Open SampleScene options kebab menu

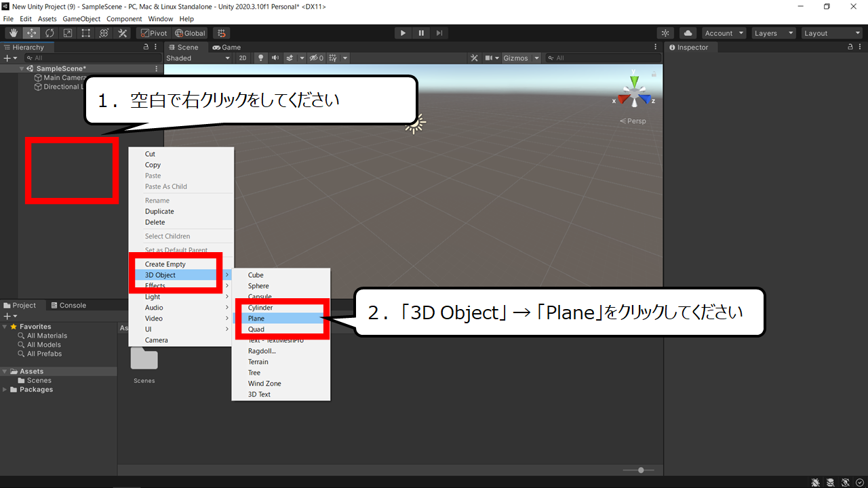click(157, 68)
